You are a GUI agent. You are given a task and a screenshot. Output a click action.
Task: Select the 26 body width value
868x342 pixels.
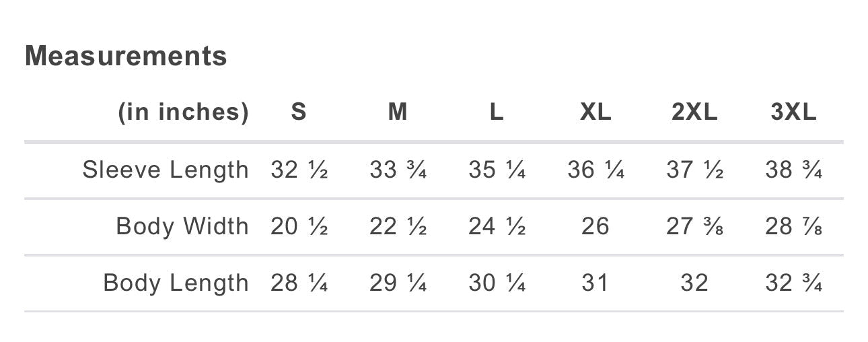(595, 226)
